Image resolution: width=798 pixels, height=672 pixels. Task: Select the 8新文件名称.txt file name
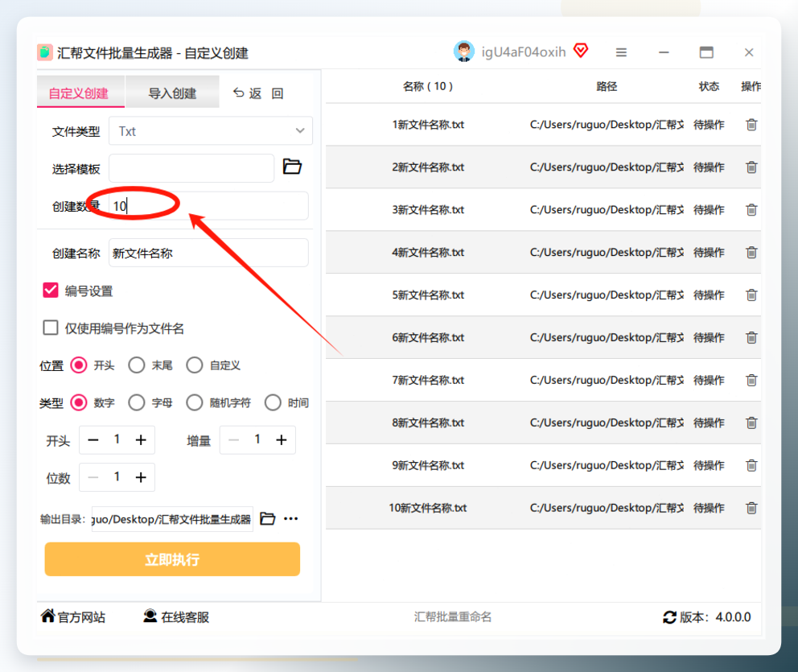click(x=428, y=423)
